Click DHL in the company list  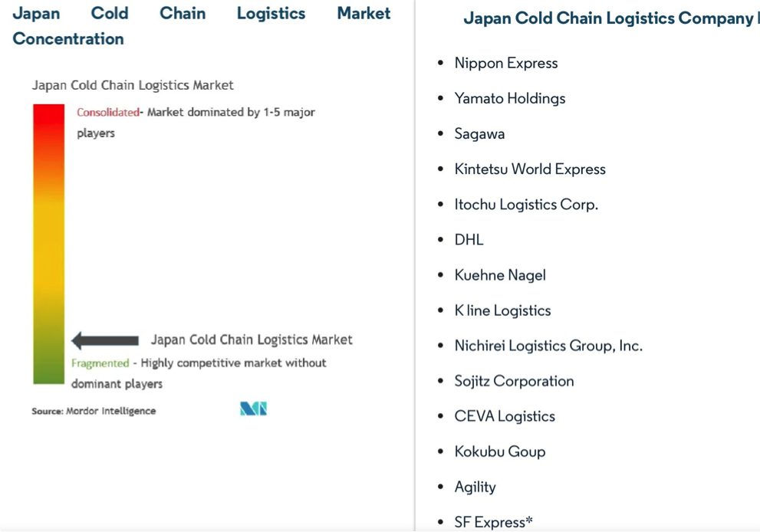(469, 240)
